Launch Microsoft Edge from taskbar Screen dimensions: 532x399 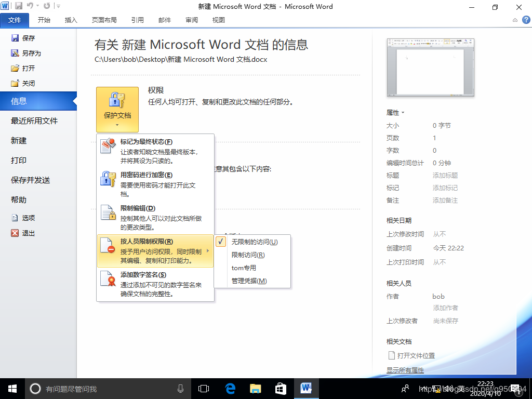pyautogui.click(x=230, y=389)
